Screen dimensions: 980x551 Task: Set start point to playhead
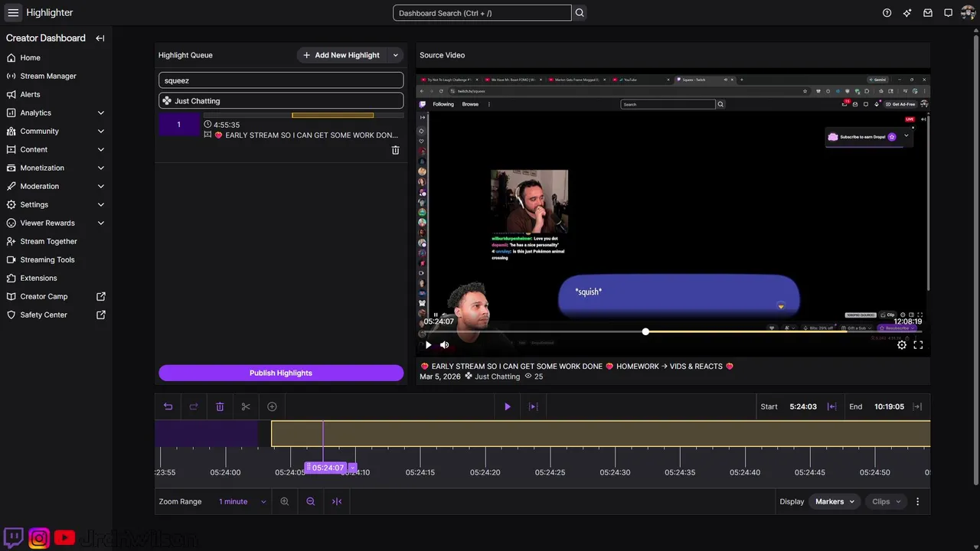point(831,406)
